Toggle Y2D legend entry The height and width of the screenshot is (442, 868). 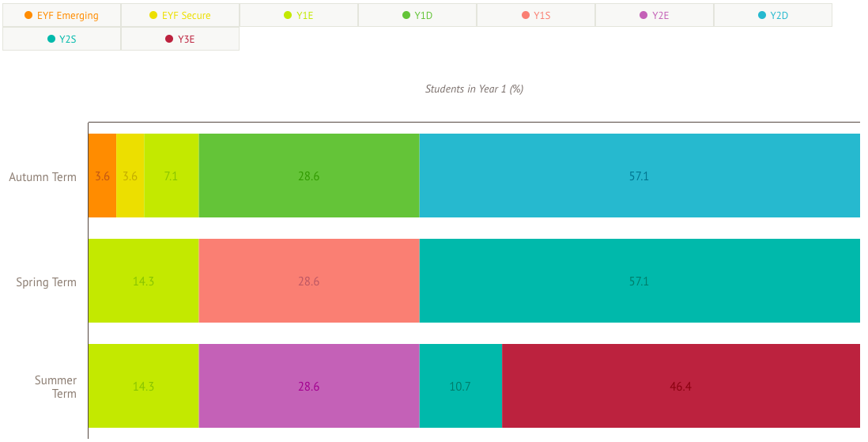[x=773, y=15]
